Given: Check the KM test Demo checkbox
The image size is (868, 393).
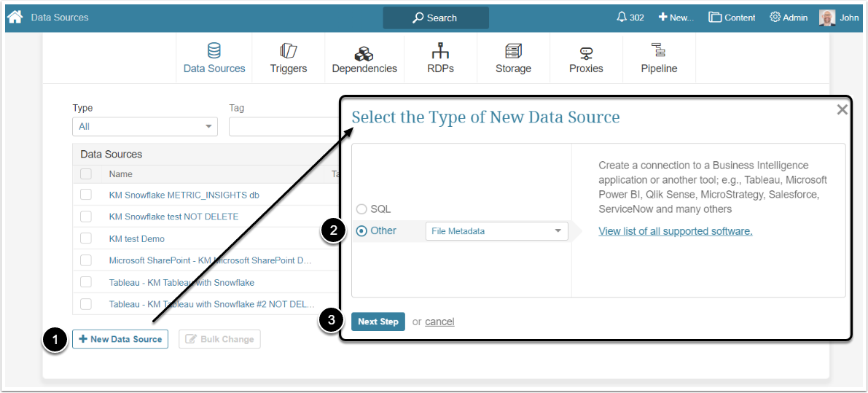Looking at the screenshot, I should (86, 238).
